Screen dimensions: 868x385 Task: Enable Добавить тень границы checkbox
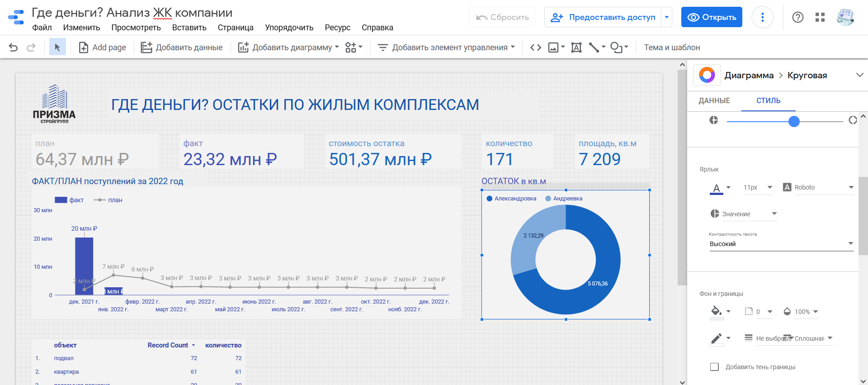click(714, 367)
